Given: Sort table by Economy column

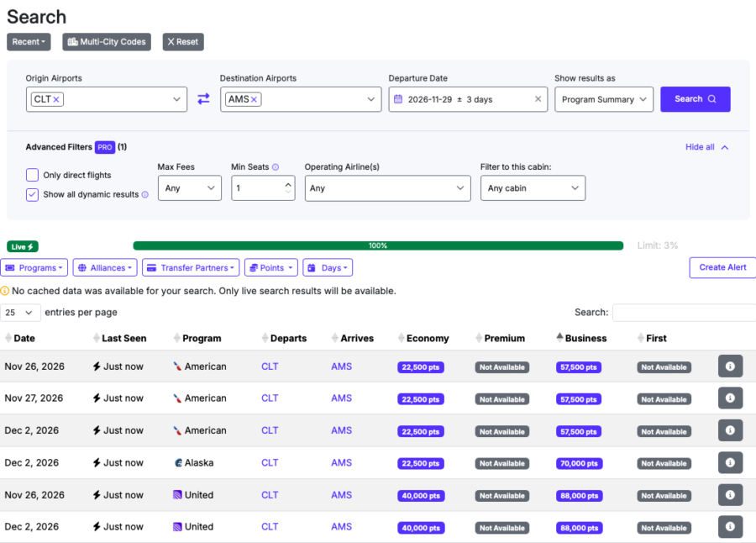Looking at the screenshot, I should point(423,339).
